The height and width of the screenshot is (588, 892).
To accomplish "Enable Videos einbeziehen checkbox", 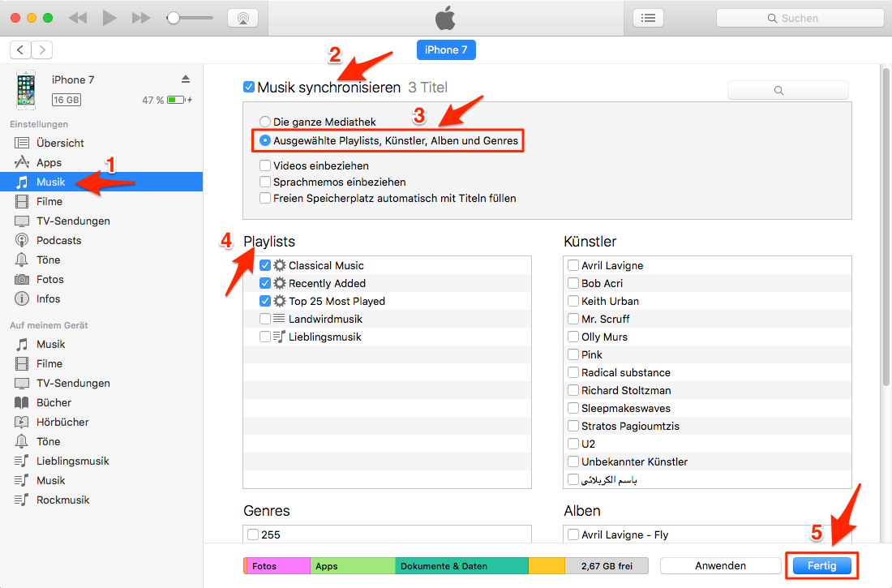I will click(264, 165).
